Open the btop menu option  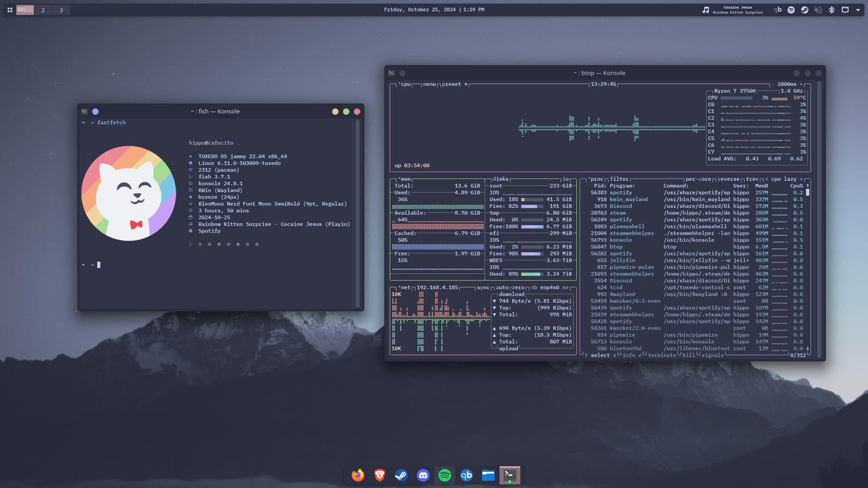point(429,84)
